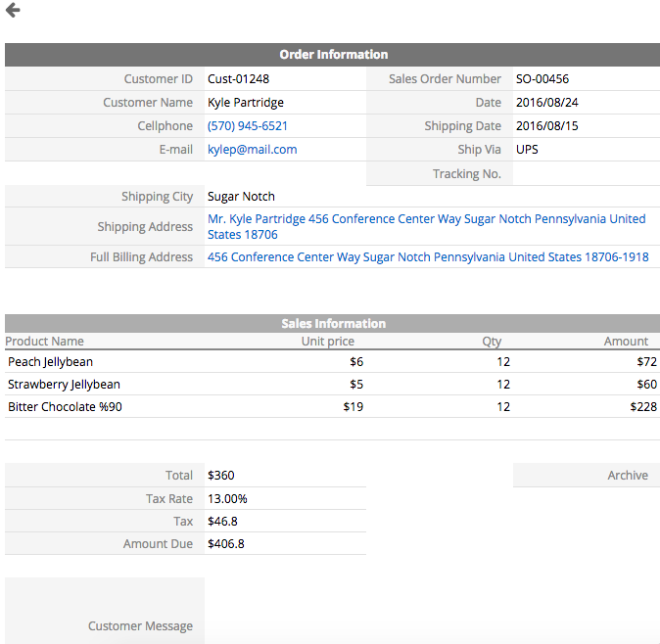Click the Cellphone label
Image resolution: width=660 pixels, height=644 pixels.
click(x=165, y=126)
